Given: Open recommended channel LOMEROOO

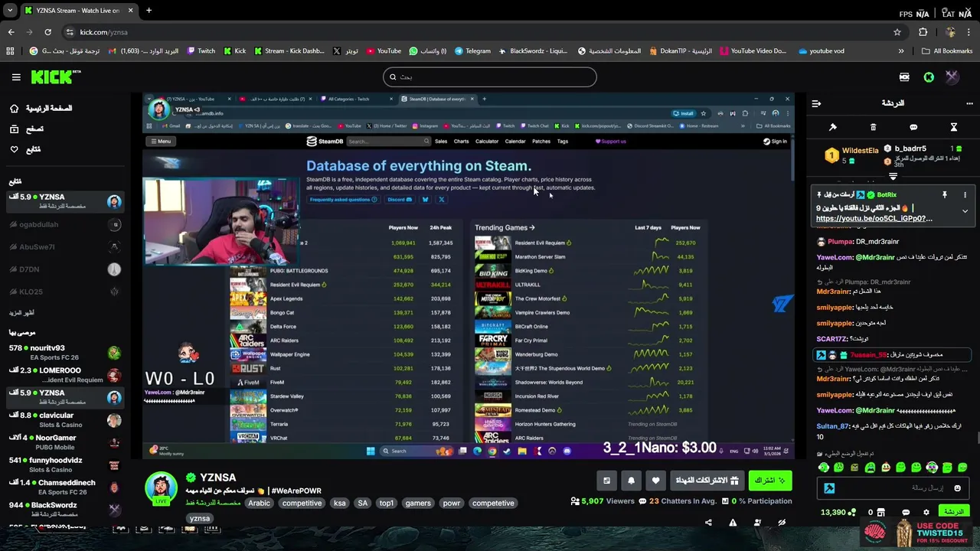Looking at the screenshot, I should (65, 375).
